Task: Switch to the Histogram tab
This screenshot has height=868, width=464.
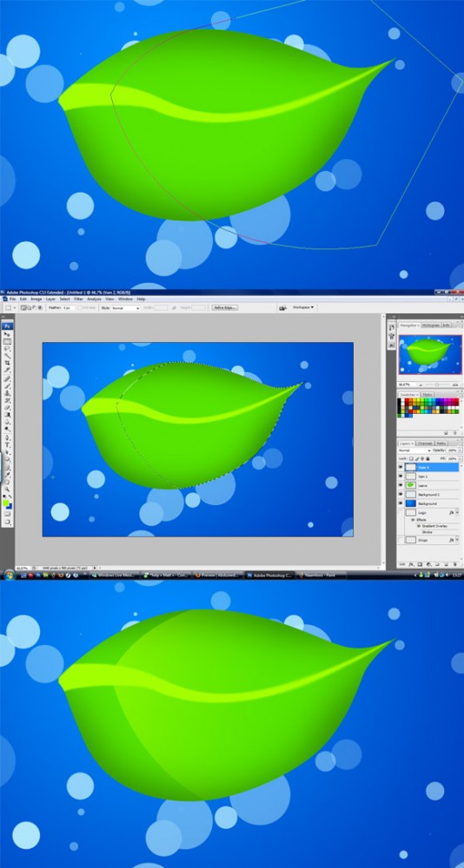Action: tap(431, 325)
